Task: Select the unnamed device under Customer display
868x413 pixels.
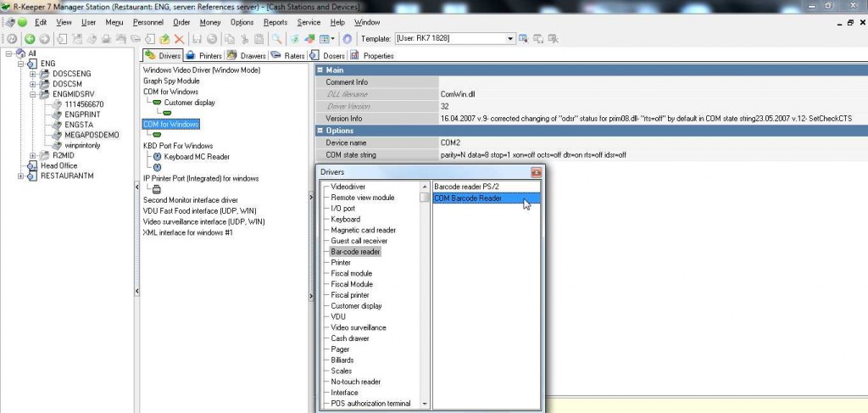Action: tap(167, 113)
